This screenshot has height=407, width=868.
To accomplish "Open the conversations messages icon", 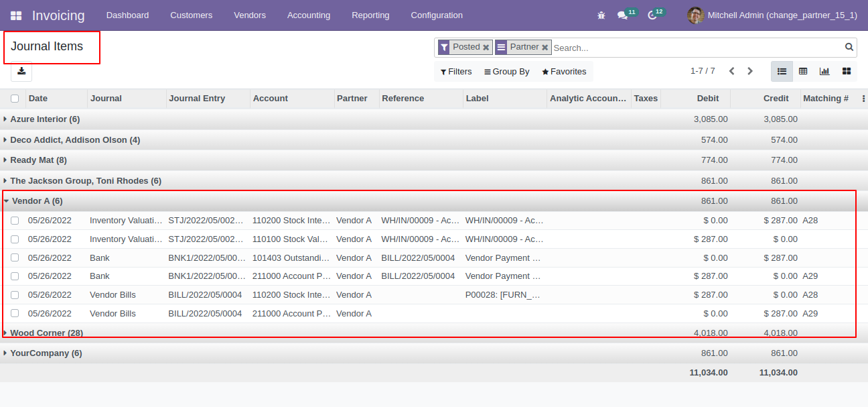I will pos(622,15).
